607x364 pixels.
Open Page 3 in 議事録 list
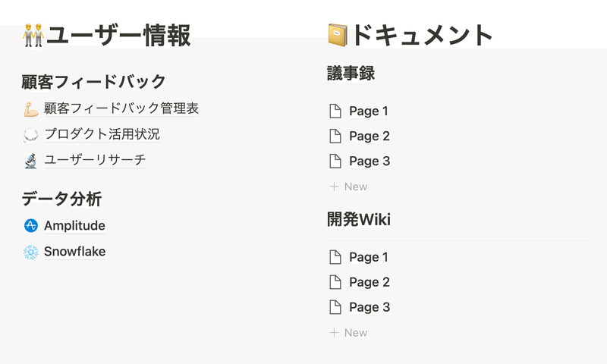pos(370,162)
